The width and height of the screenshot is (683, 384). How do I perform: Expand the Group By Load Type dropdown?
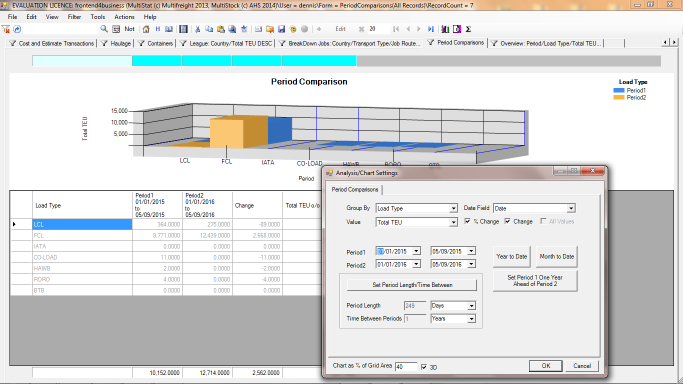(453, 209)
